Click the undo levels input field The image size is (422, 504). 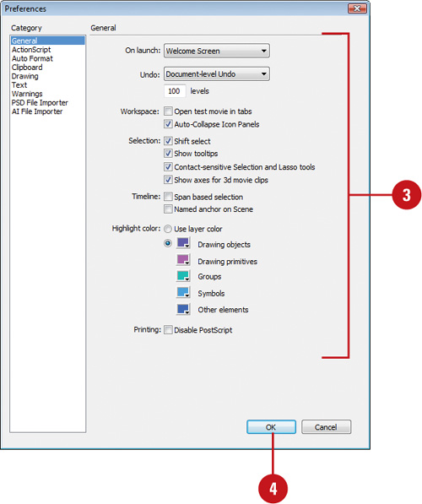(x=175, y=91)
